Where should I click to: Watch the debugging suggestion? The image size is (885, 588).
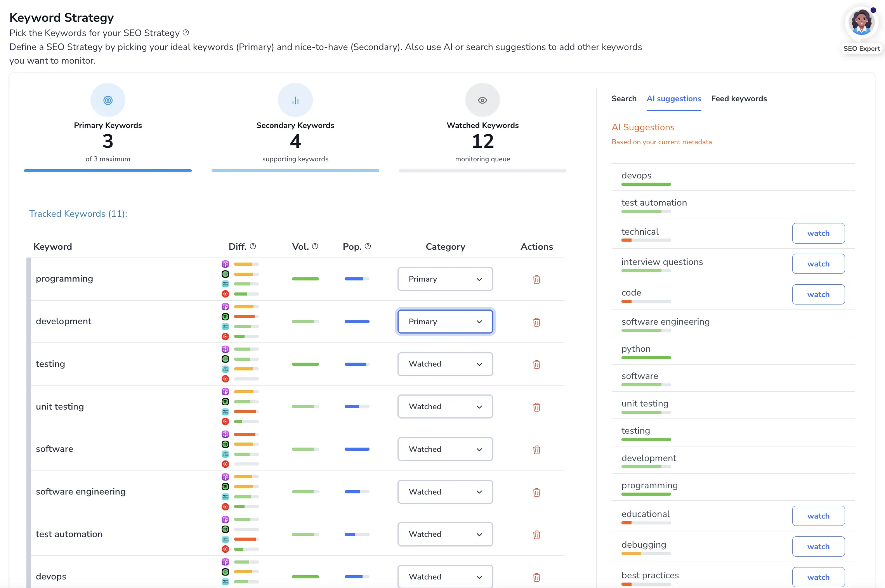pos(818,546)
